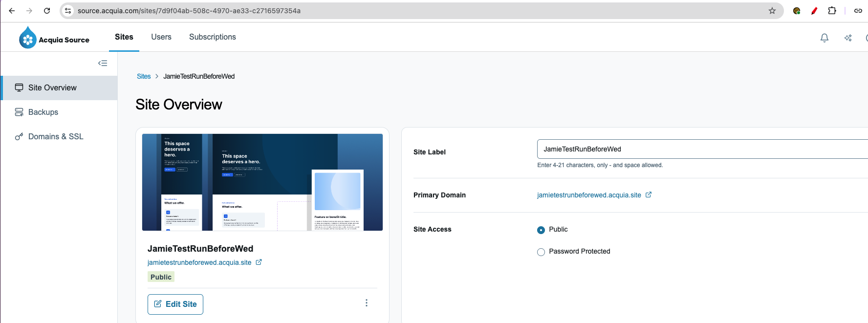Open notifications bell icon
This screenshot has width=868, height=323.
click(825, 38)
